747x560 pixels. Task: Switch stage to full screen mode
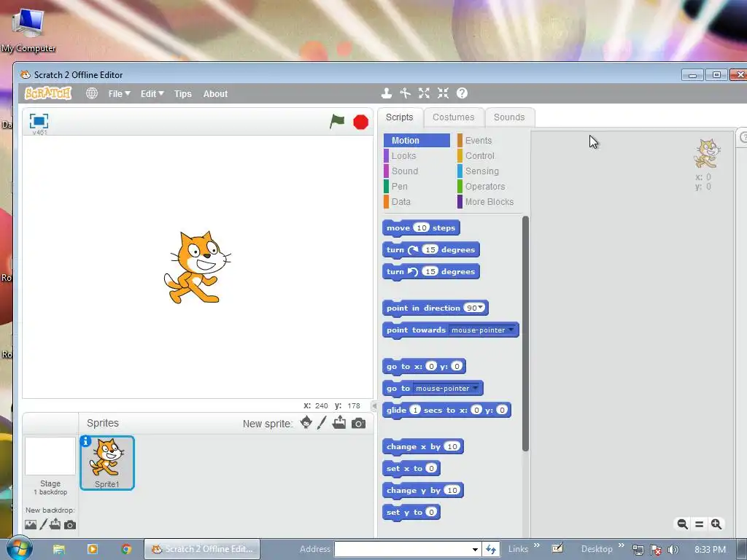point(39,121)
